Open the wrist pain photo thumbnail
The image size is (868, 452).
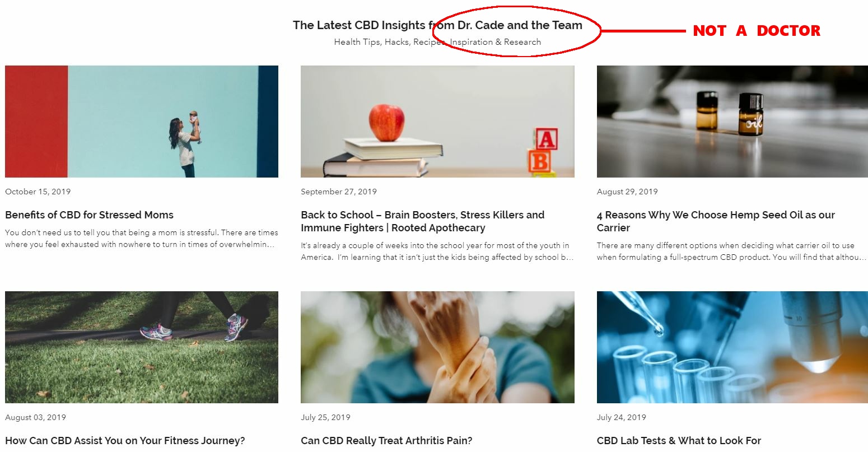point(437,347)
